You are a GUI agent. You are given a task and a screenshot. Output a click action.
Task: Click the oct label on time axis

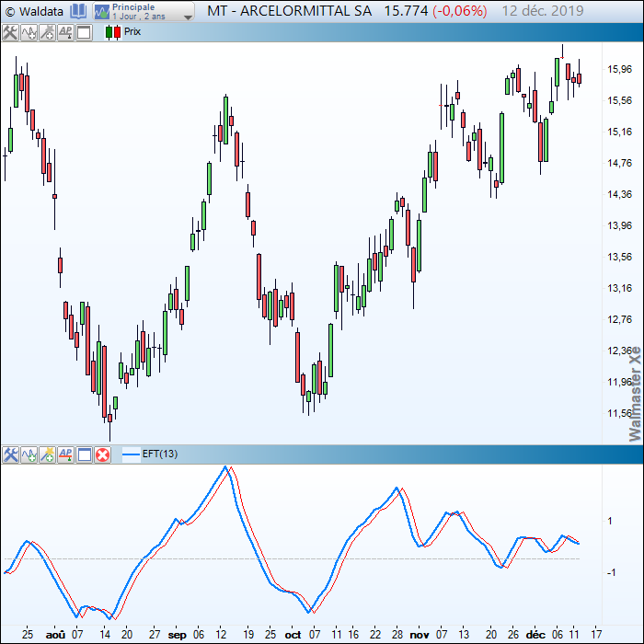click(293, 635)
